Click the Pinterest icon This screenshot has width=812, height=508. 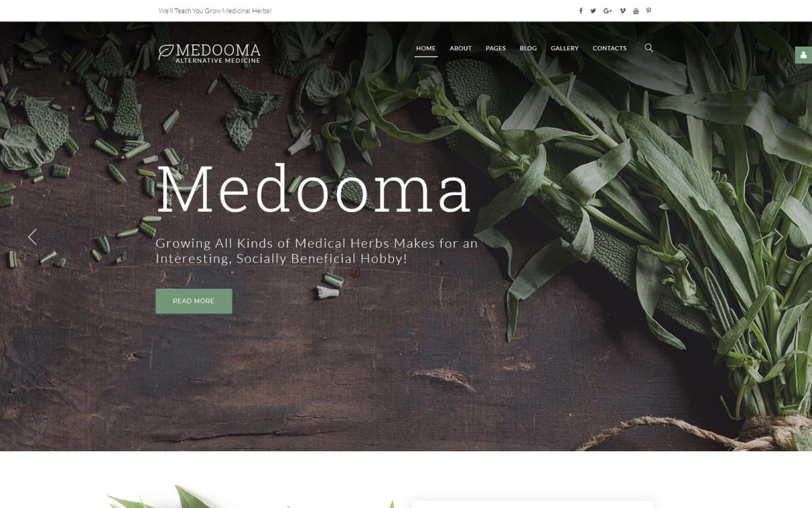(x=648, y=11)
